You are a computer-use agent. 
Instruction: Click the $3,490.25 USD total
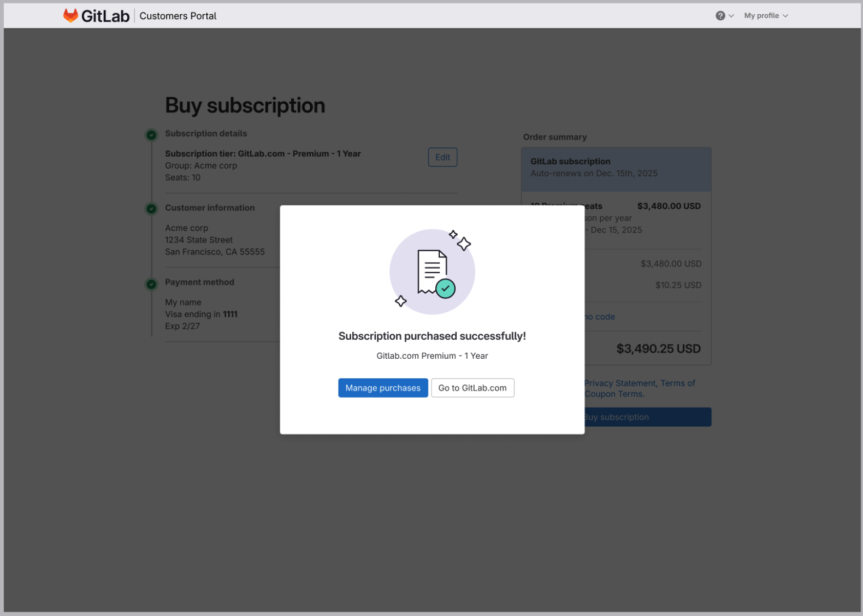658,348
